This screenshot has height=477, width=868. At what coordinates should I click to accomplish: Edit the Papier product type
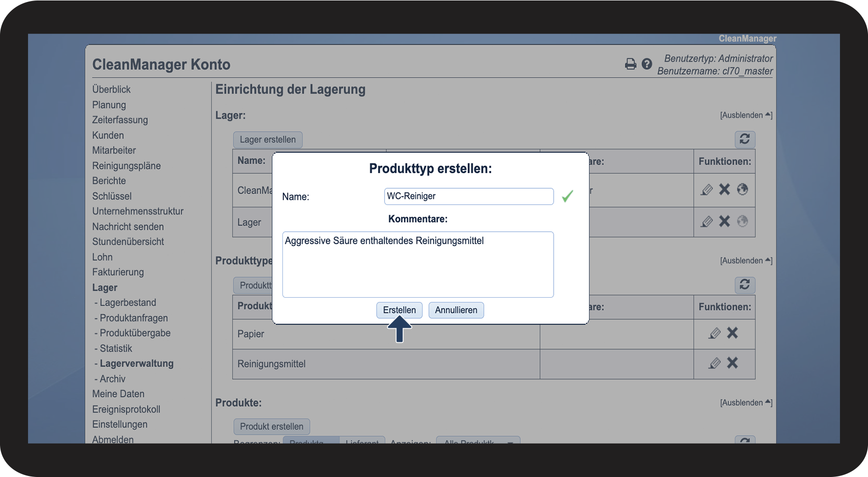(714, 334)
